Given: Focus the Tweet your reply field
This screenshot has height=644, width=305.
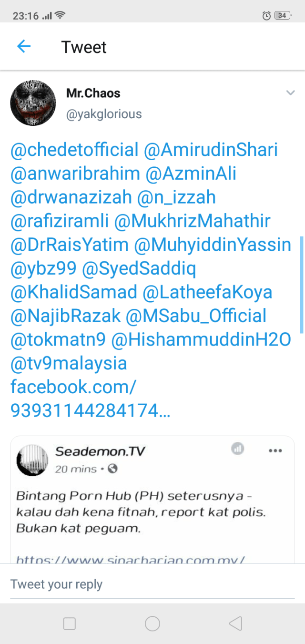Looking at the screenshot, I should tap(152, 584).
